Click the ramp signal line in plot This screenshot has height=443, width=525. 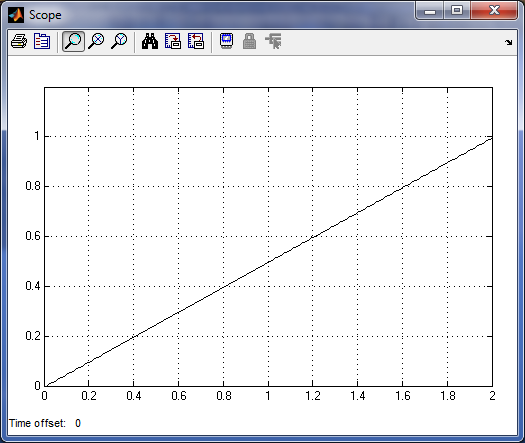coord(268,262)
